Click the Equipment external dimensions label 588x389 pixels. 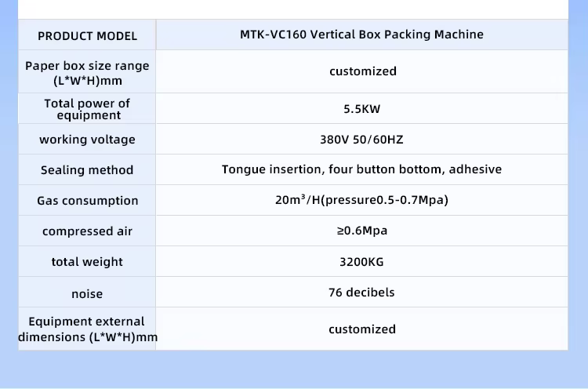[x=87, y=329]
